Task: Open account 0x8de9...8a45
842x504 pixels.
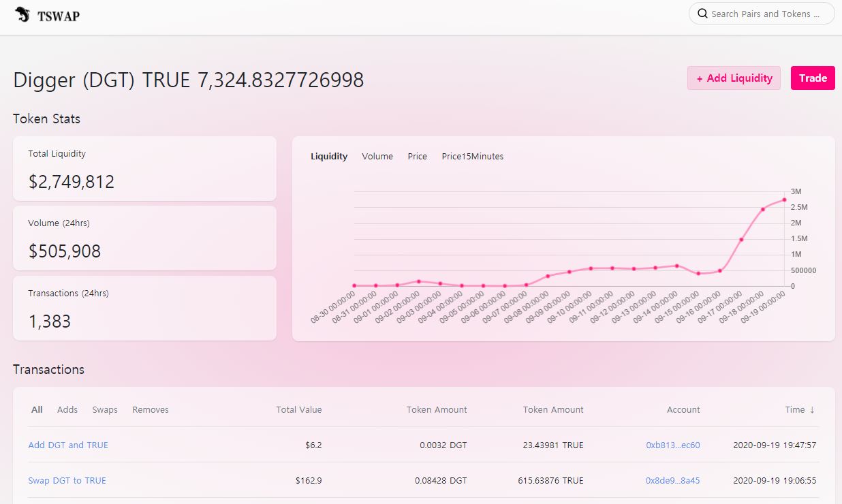Action: click(x=673, y=481)
